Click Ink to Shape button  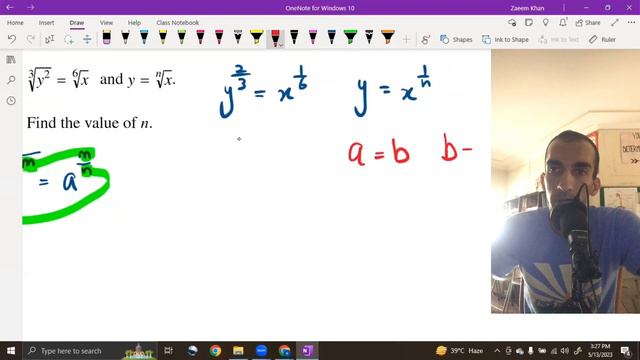[505, 40]
